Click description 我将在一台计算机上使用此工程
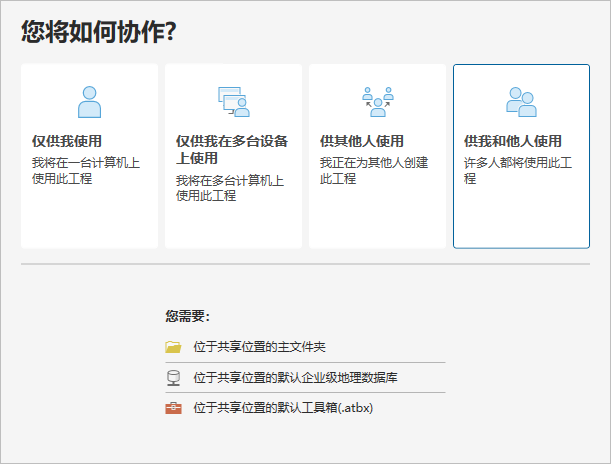This screenshot has height=464, width=611. tap(85, 170)
